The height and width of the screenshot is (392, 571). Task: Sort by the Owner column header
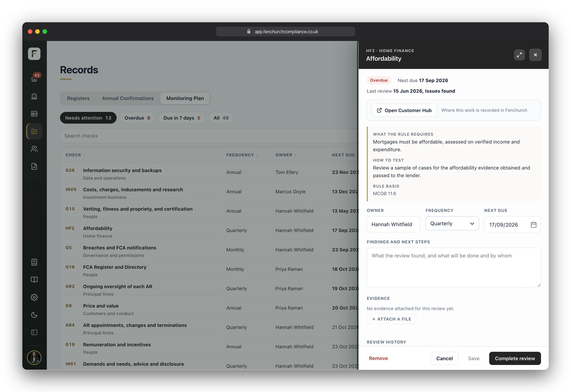286,155
